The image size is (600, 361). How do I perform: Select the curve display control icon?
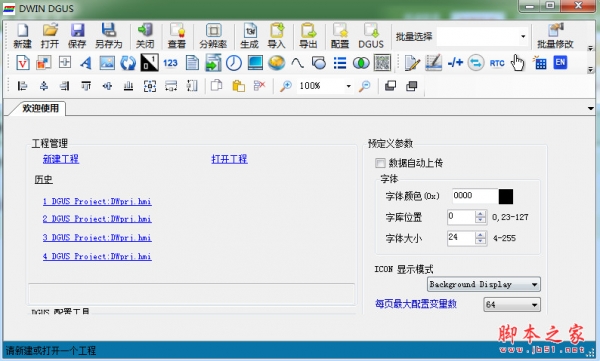(297, 62)
